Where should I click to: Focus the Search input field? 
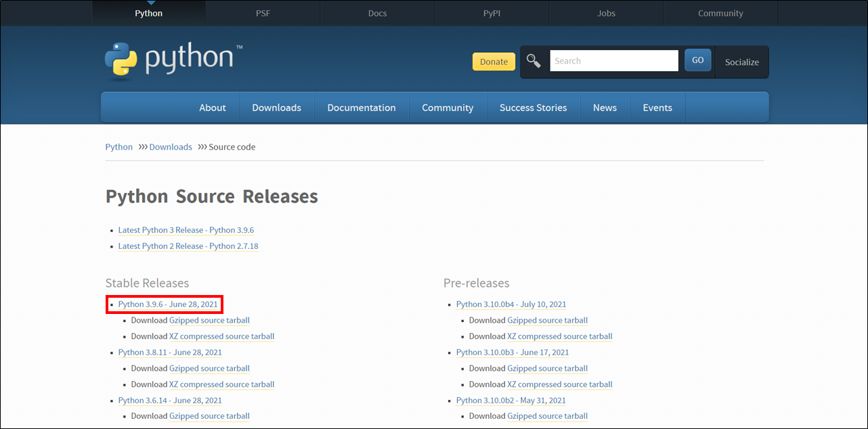pos(614,61)
